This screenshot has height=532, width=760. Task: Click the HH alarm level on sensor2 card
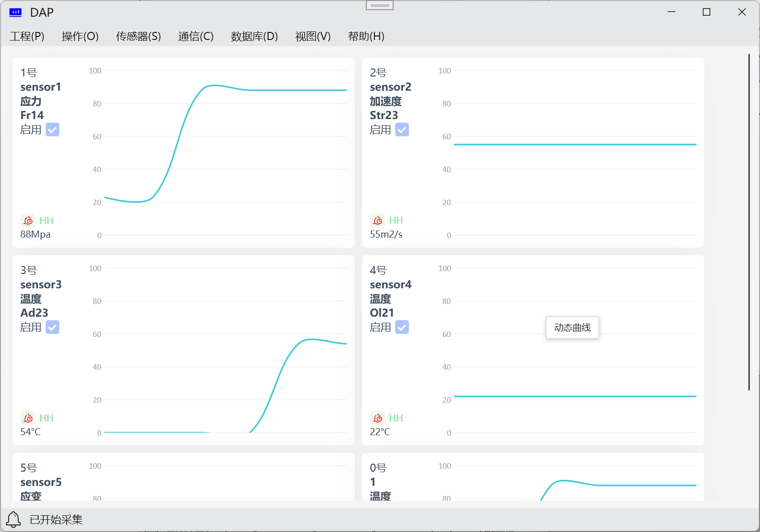[x=396, y=220]
